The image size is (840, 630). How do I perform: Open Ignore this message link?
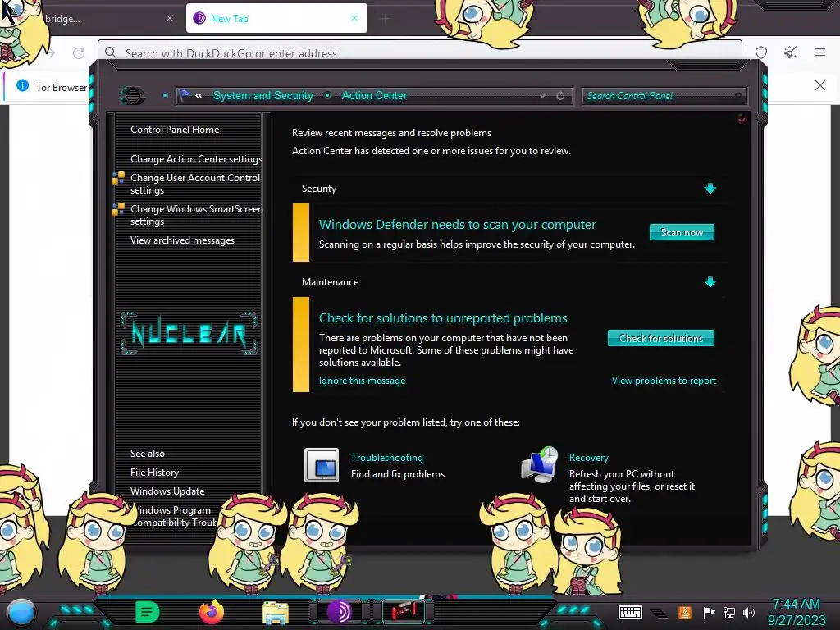(362, 381)
